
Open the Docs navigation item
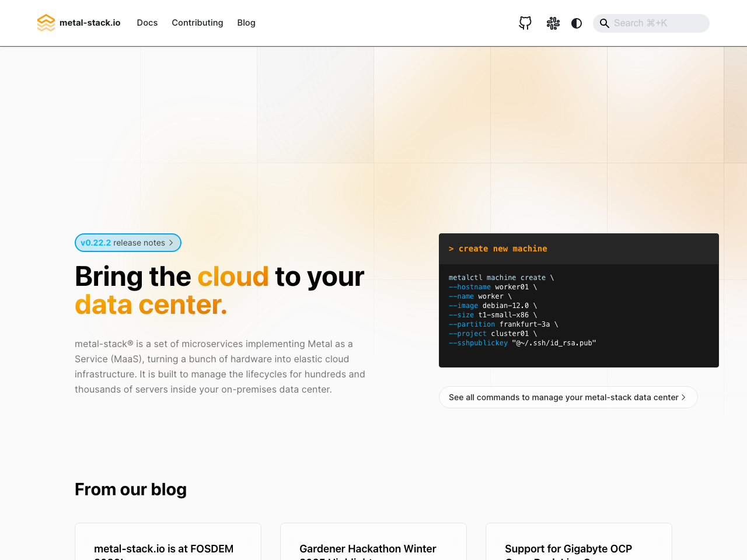pos(147,23)
